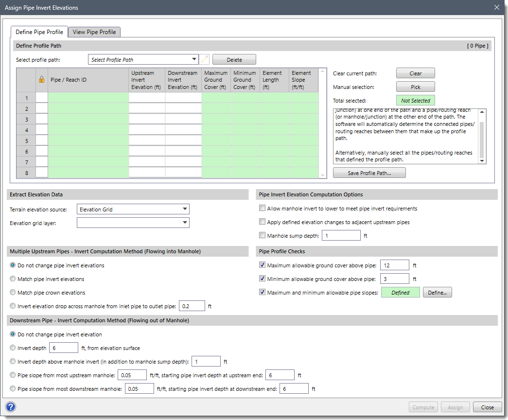Check 'Apply defined elevation changes to adjacent upstream pipes'
Screen dimensions: 508x420
262,221
